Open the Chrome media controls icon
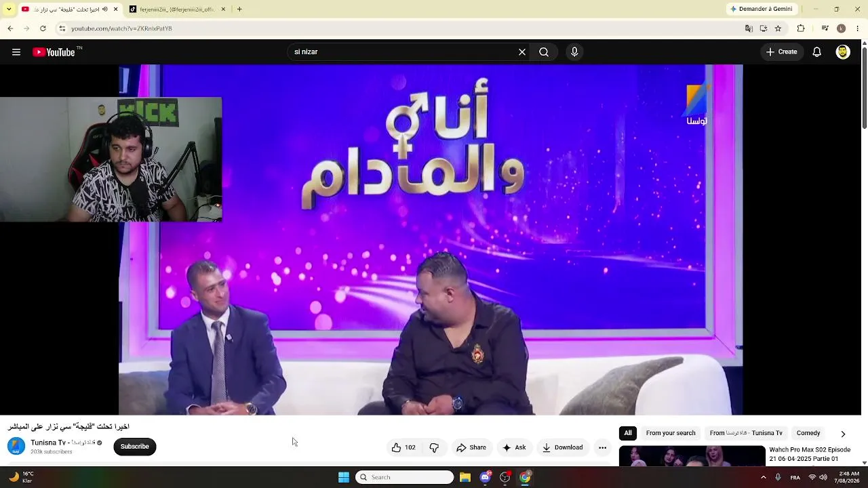The image size is (868, 488). click(x=825, y=28)
